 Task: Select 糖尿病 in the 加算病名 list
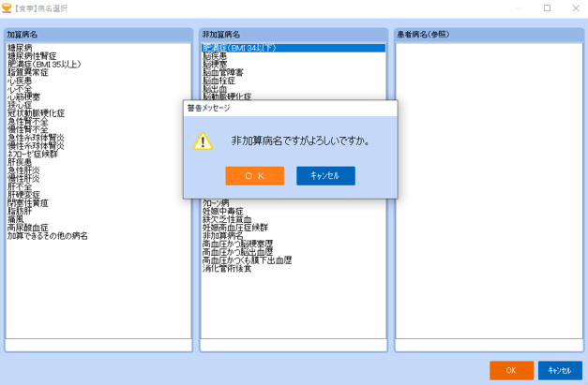[20, 48]
